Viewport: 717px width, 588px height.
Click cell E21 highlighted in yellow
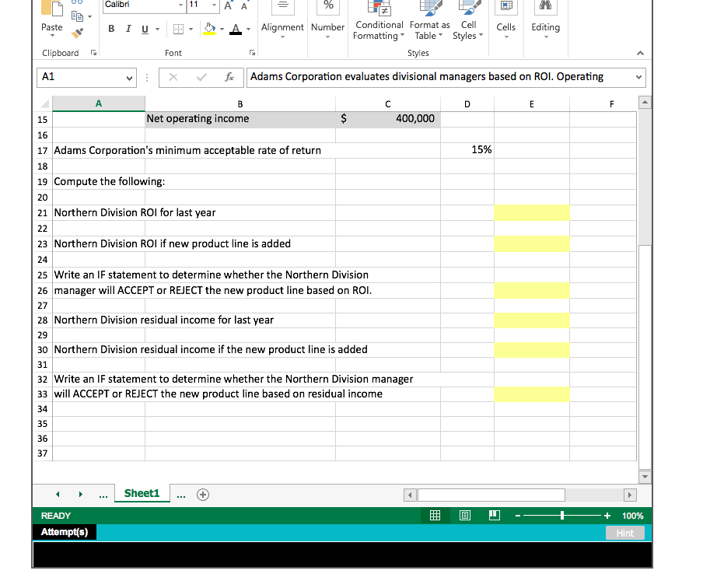[532, 212]
